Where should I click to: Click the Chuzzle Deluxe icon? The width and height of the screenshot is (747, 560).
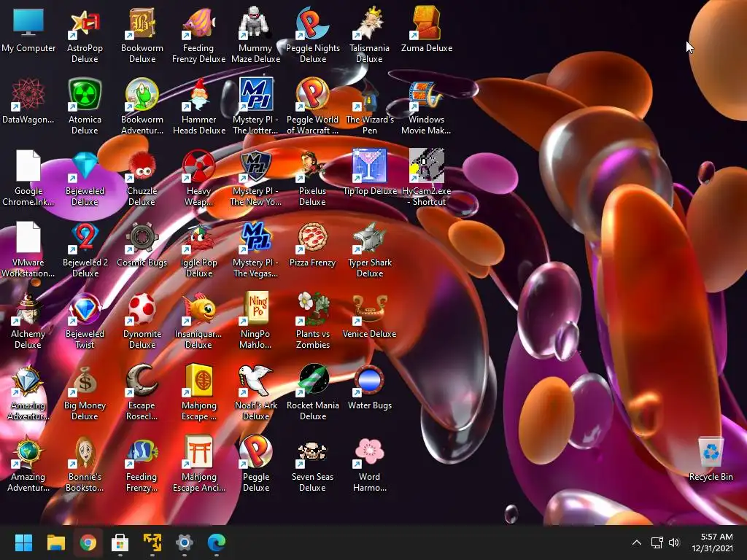142,166
